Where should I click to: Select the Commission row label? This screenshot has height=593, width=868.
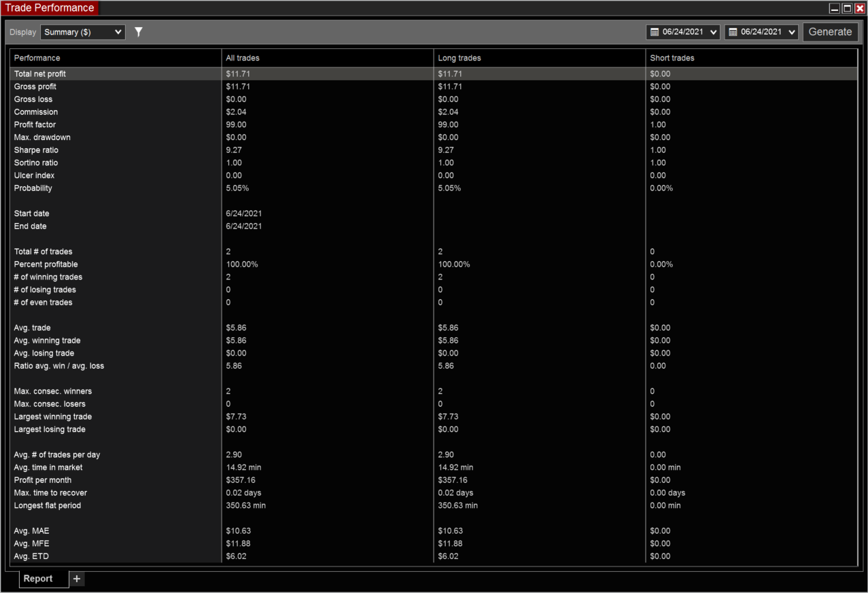pos(36,112)
